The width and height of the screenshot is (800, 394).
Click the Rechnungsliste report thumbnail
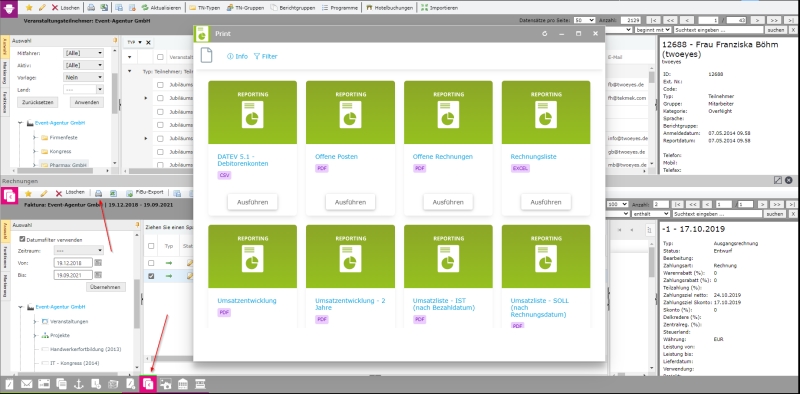[x=546, y=112]
